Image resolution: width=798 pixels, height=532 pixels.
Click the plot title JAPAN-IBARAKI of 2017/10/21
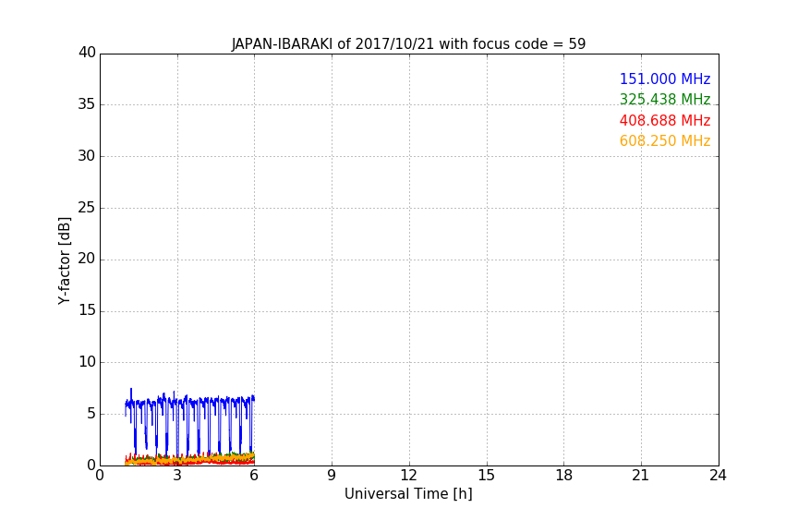pyautogui.click(x=408, y=43)
